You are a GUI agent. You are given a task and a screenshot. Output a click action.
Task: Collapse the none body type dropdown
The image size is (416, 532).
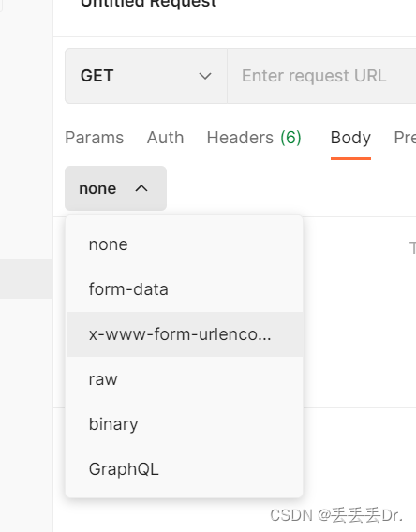tap(115, 188)
